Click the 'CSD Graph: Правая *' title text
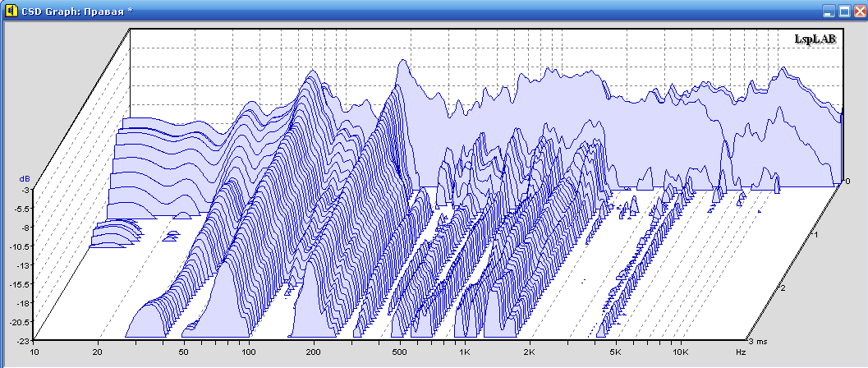Viewport: 868px width, 368px height. point(77,11)
